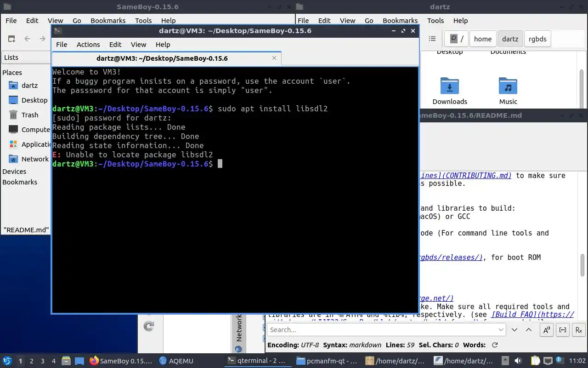Open terminal File menu
The width and height of the screenshot is (588, 368).
coord(62,45)
